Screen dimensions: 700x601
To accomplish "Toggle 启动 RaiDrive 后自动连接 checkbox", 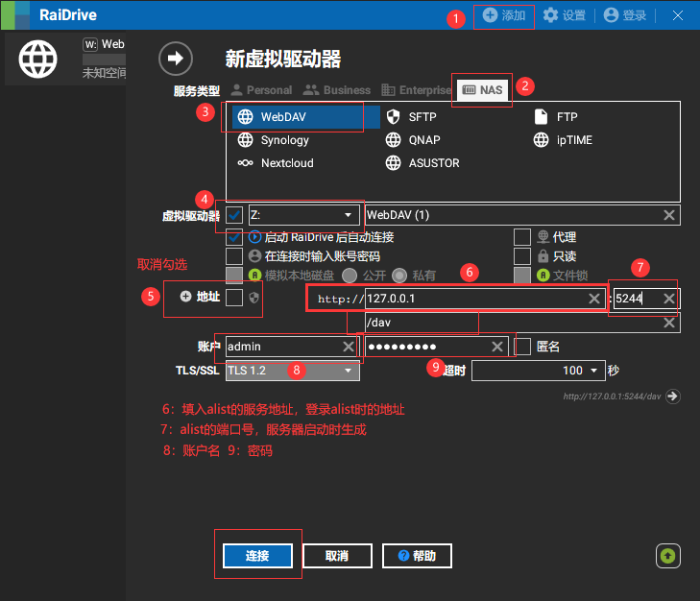I will [234, 237].
